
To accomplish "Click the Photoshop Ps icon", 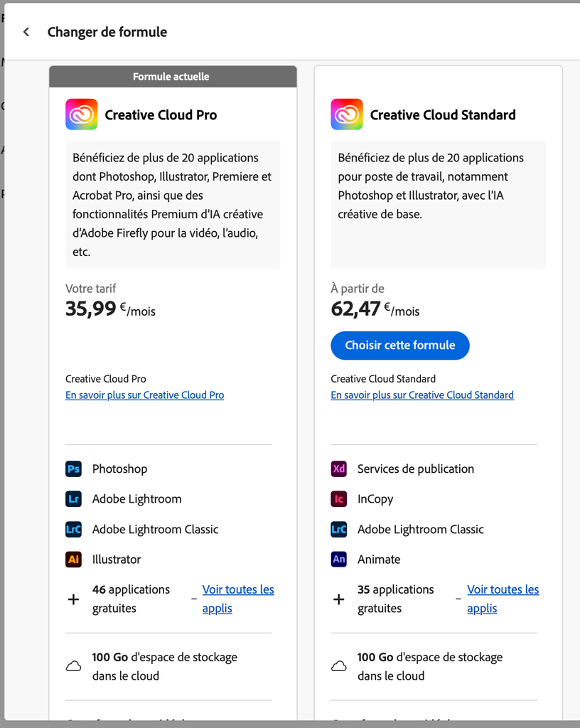I will tap(73, 469).
